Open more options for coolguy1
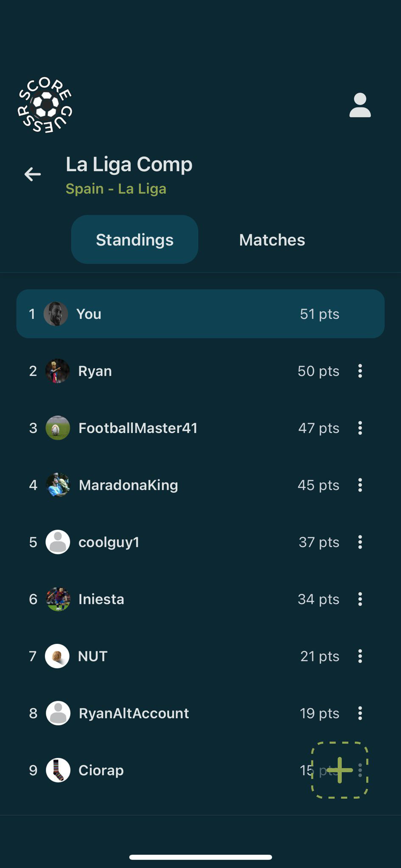This screenshot has height=868, width=401. pyautogui.click(x=360, y=542)
